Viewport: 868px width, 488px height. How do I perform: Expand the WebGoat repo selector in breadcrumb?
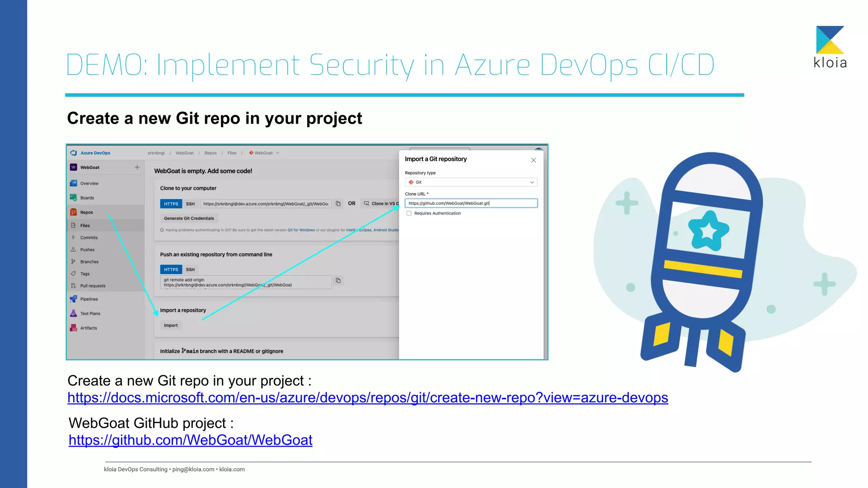click(278, 153)
